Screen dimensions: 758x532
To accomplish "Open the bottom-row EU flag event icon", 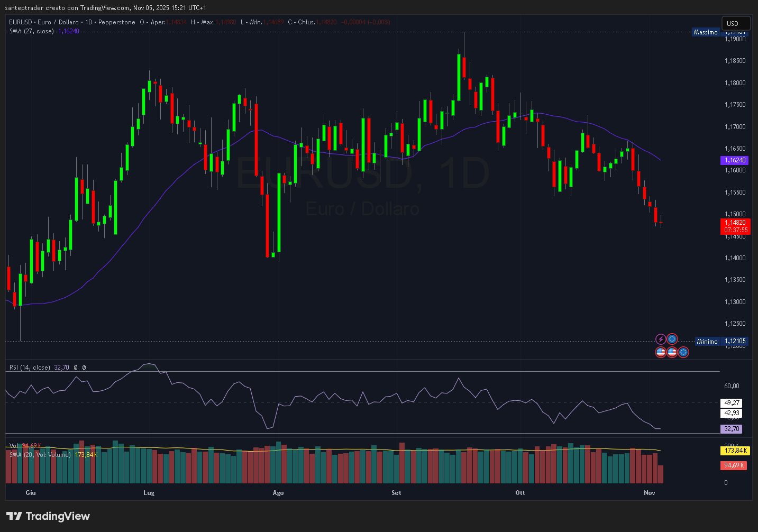I will (683, 352).
